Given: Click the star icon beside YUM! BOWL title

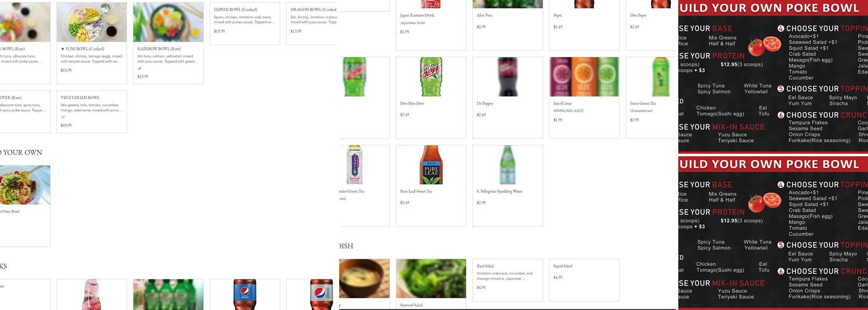Looking at the screenshot, I should (63, 48).
